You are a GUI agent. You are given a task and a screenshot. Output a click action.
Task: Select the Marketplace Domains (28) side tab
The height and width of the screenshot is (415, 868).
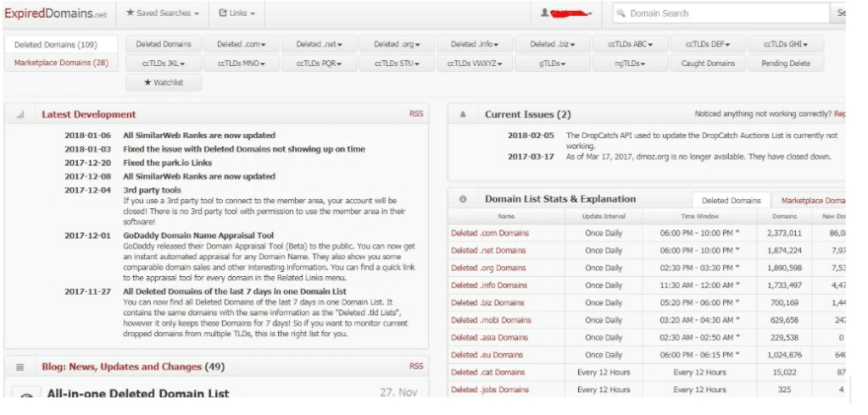60,63
